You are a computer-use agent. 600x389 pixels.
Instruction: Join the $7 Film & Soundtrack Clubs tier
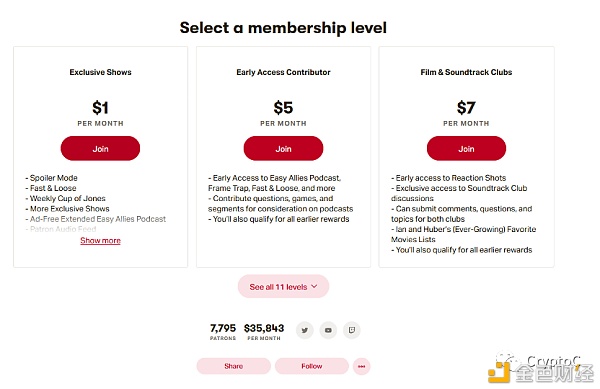click(x=466, y=148)
